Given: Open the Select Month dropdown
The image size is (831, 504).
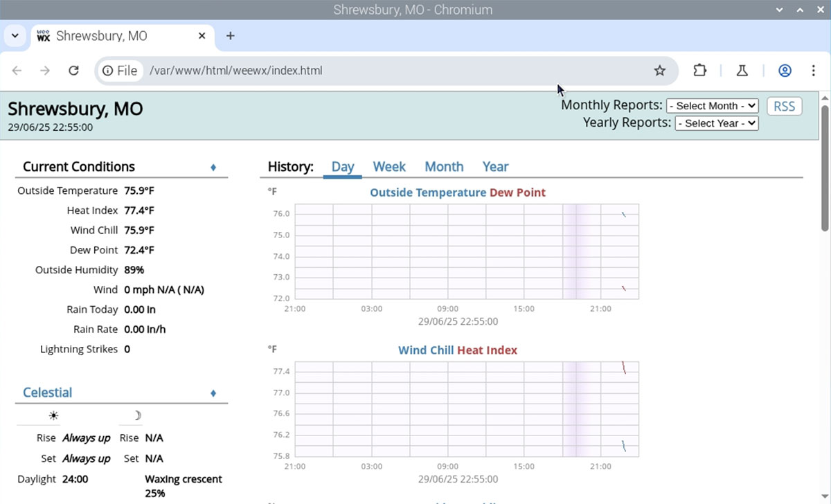Looking at the screenshot, I should click(713, 106).
